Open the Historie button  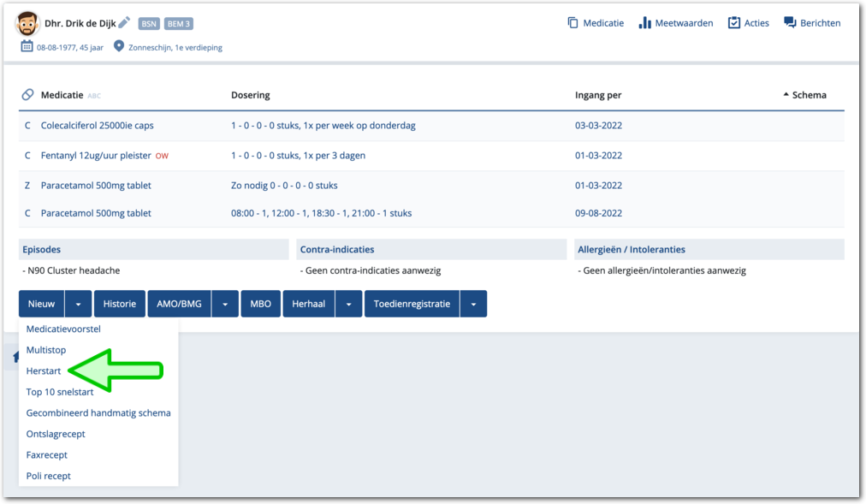point(120,304)
